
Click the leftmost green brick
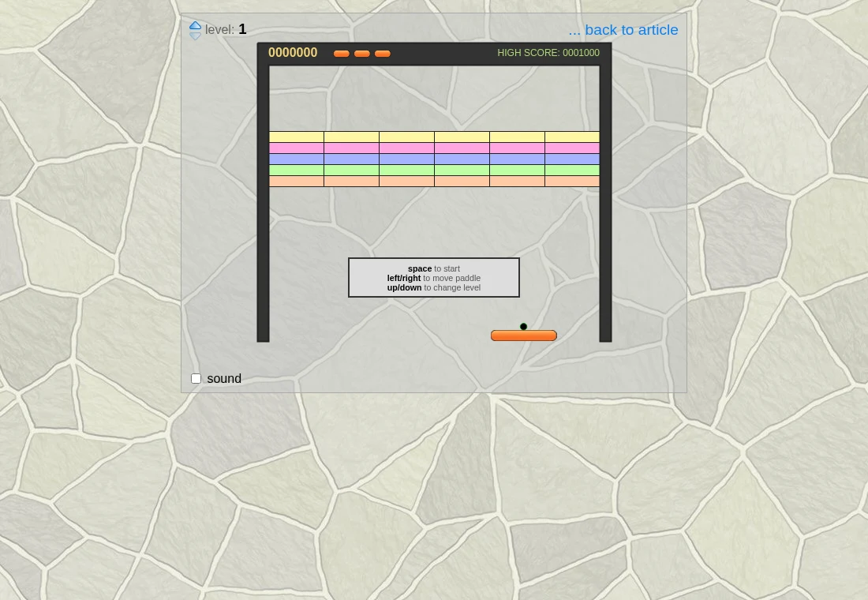click(296, 170)
